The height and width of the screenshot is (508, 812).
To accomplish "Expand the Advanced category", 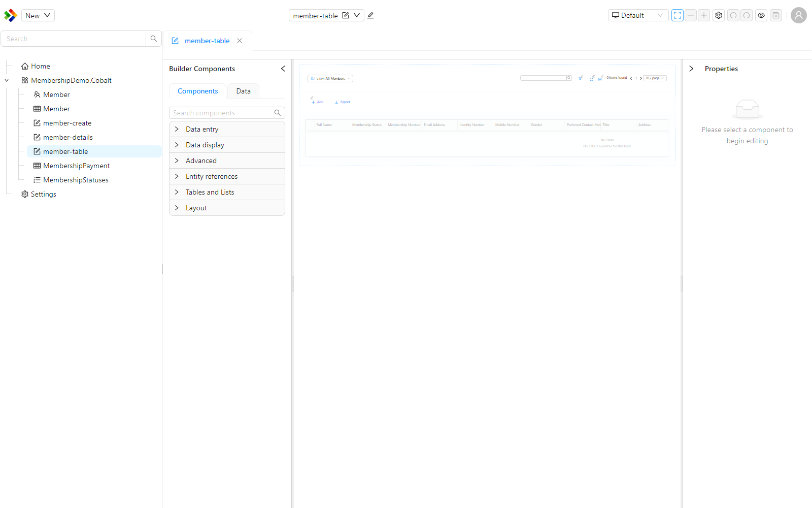I will coord(227,161).
